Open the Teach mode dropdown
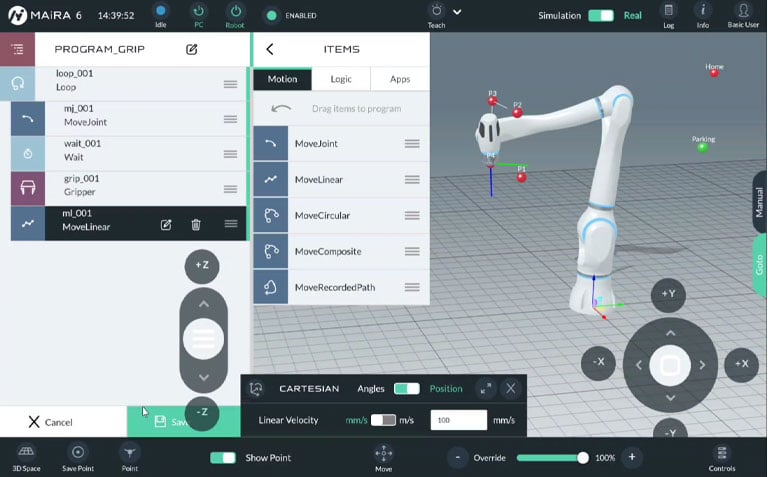The width and height of the screenshot is (768, 477). [x=457, y=12]
